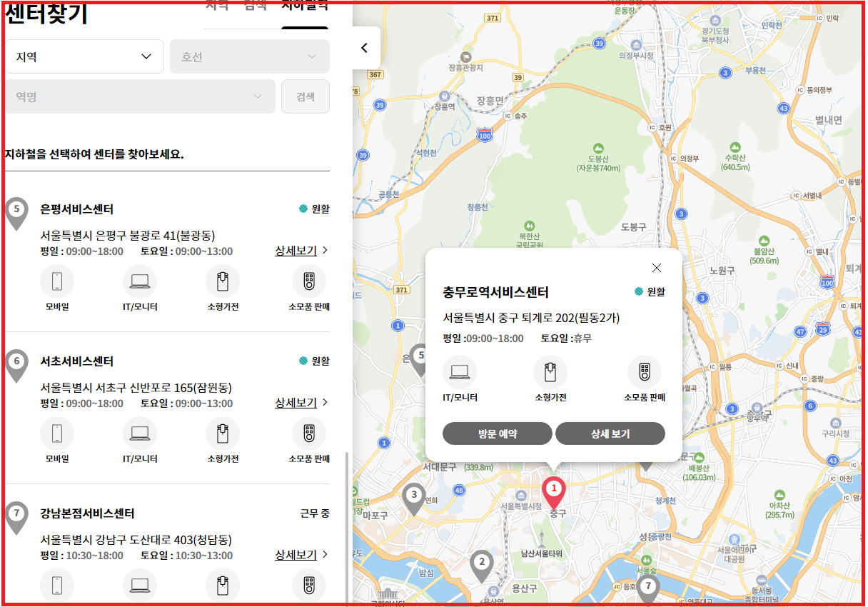Click 소모품 판매 icon under 은평서비스센터

[309, 281]
